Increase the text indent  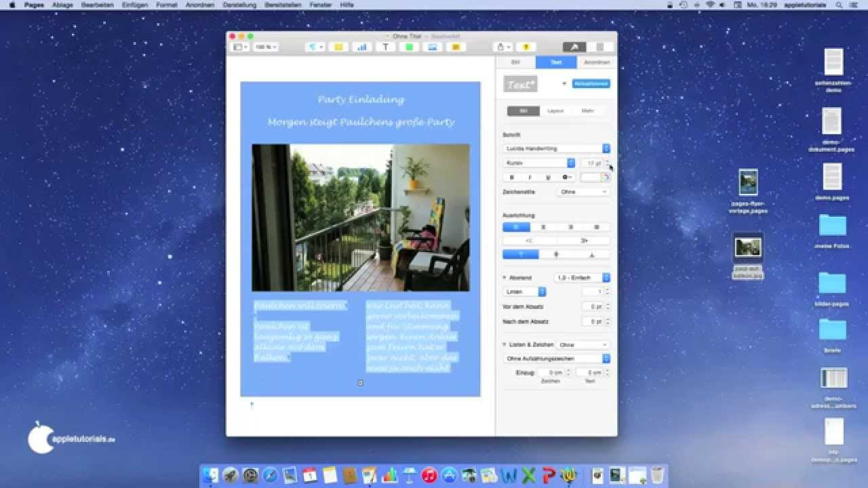(584, 241)
